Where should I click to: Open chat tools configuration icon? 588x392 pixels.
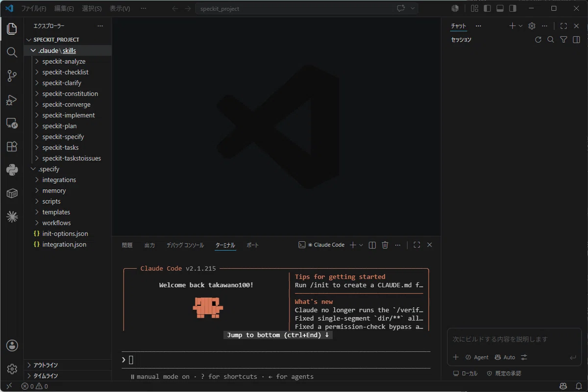pos(524,357)
